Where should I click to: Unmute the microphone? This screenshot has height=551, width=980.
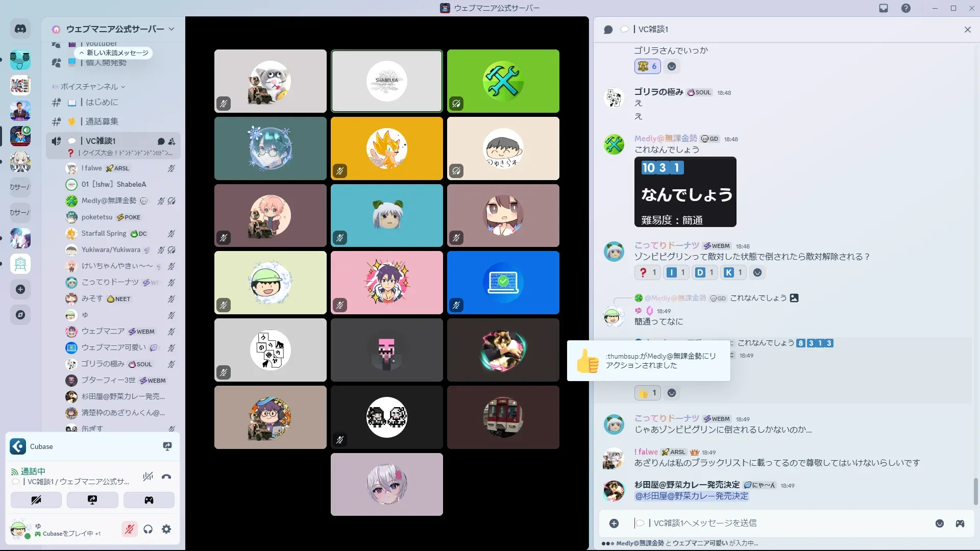(130, 529)
